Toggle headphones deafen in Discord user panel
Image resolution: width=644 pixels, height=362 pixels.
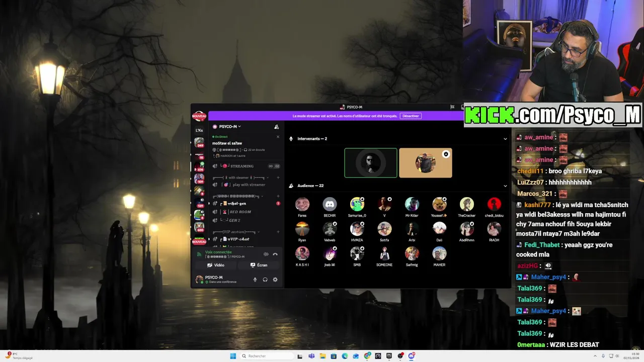point(265,280)
